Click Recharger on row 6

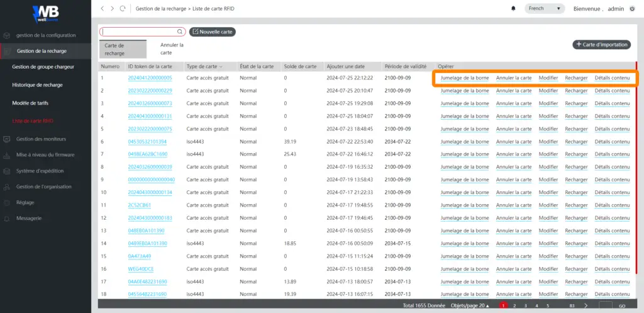point(576,142)
